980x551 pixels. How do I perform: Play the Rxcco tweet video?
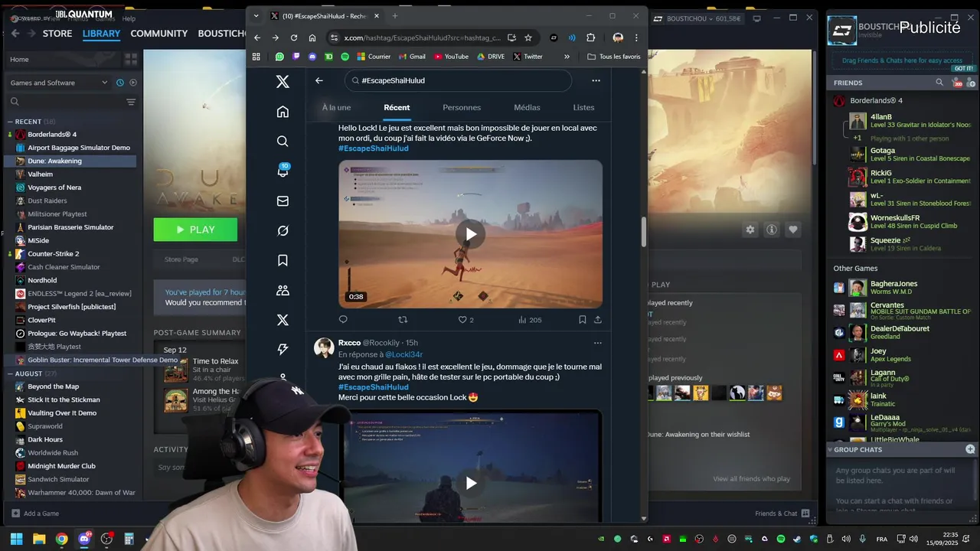pos(471,483)
